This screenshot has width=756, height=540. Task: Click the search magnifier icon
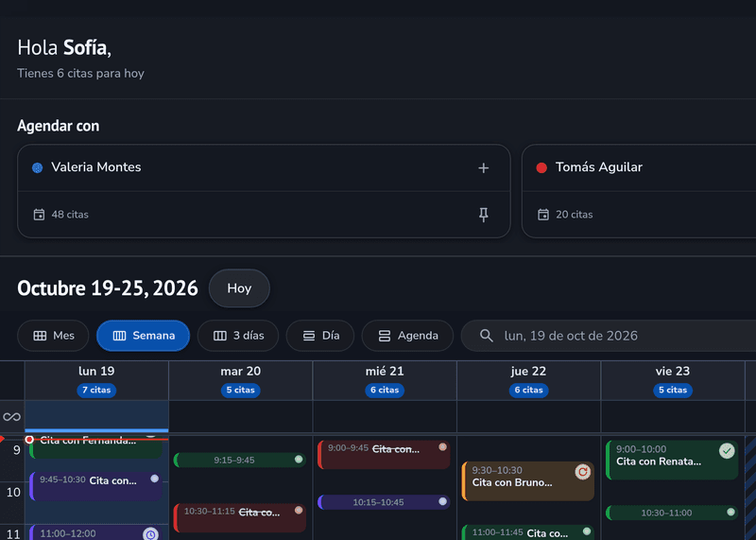[486, 336]
